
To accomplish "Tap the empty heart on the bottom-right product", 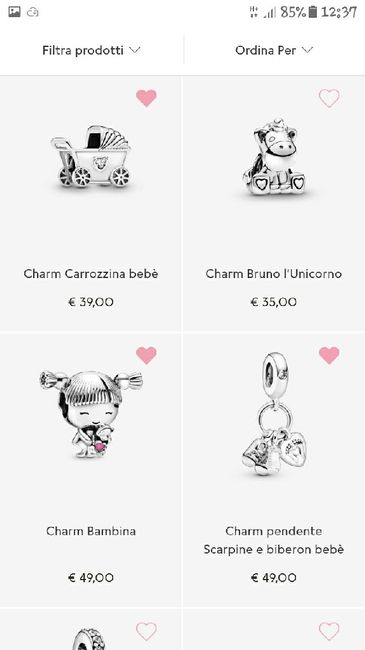I will (329, 631).
